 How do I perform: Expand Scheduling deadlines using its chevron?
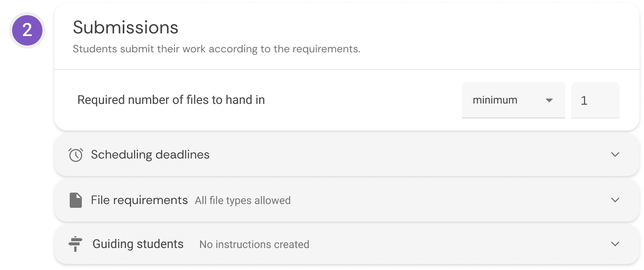point(615,155)
